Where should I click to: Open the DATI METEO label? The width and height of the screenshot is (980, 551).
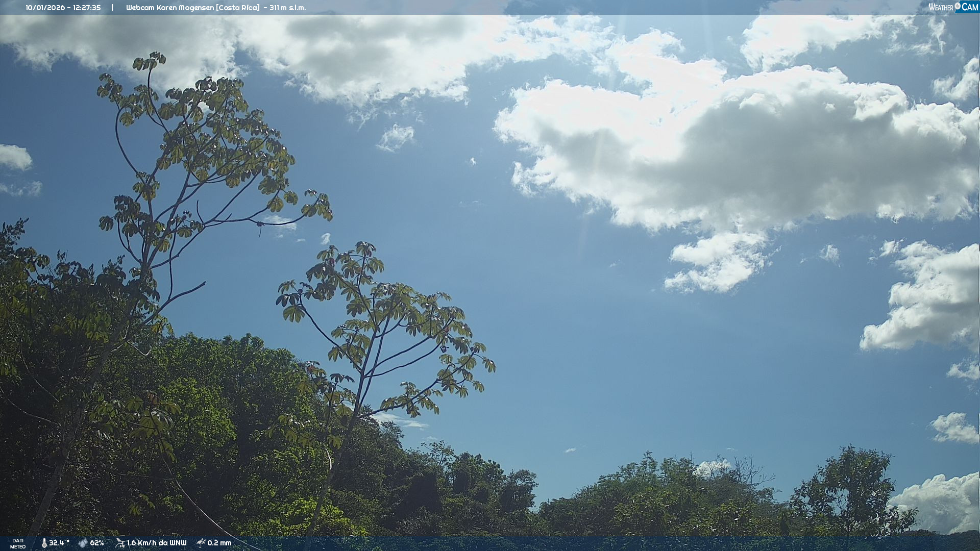(x=18, y=543)
